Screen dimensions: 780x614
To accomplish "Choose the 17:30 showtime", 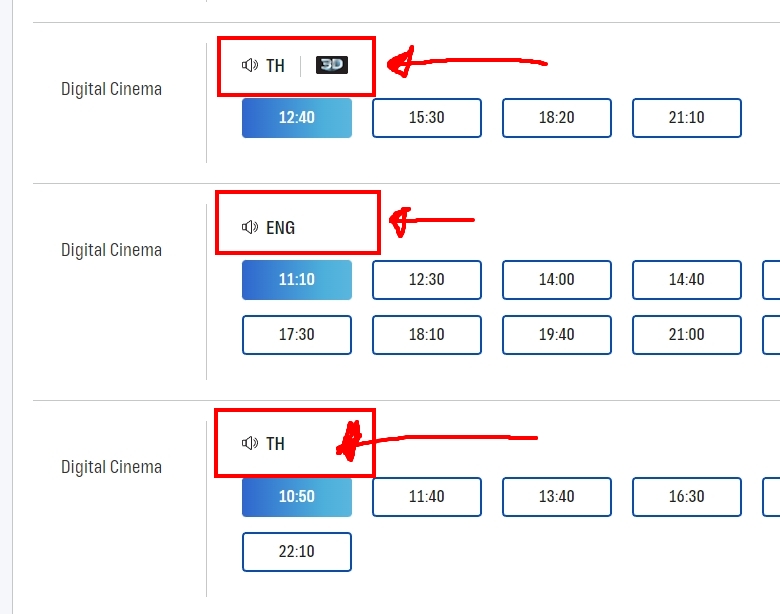I will (297, 335).
